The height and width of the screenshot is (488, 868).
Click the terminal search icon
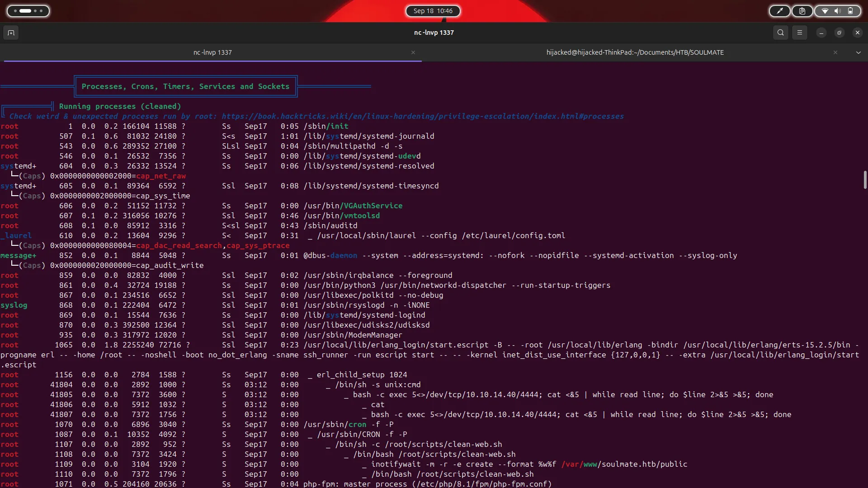(780, 33)
